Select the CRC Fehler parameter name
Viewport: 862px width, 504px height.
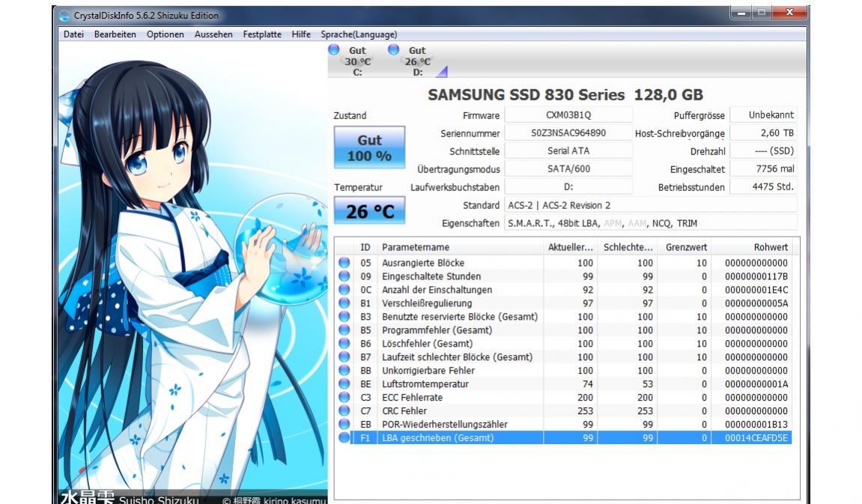click(404, 410)
